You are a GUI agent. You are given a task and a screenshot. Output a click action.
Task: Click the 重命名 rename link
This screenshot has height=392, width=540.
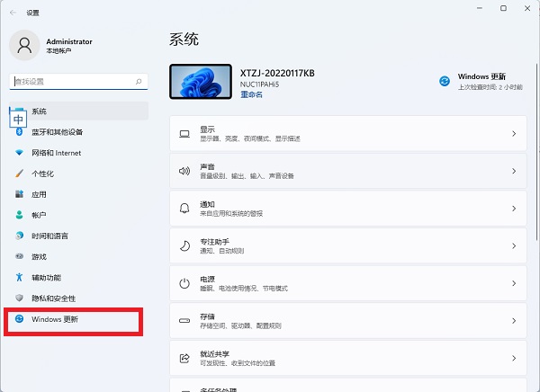tap(251, 94)
